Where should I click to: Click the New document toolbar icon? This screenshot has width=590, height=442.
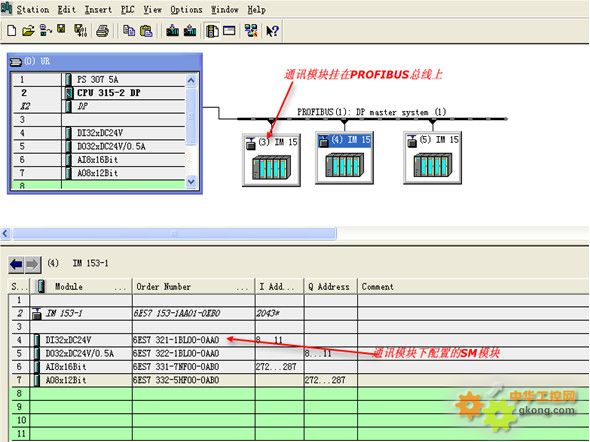point(12,30)
